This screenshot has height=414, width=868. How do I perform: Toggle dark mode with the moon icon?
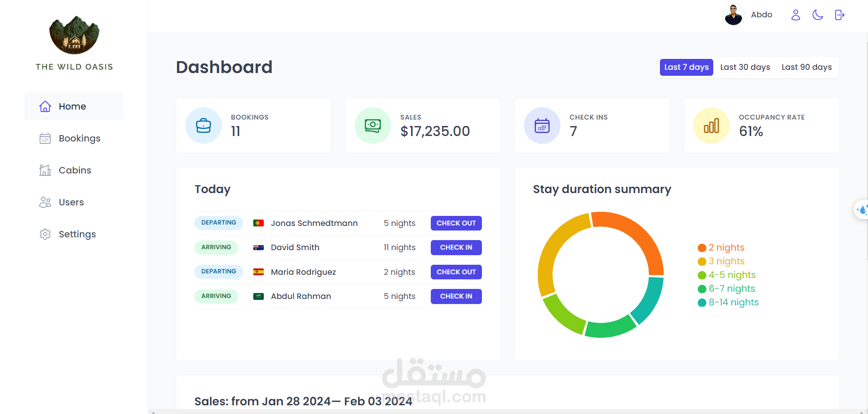[x=817, y=15]
